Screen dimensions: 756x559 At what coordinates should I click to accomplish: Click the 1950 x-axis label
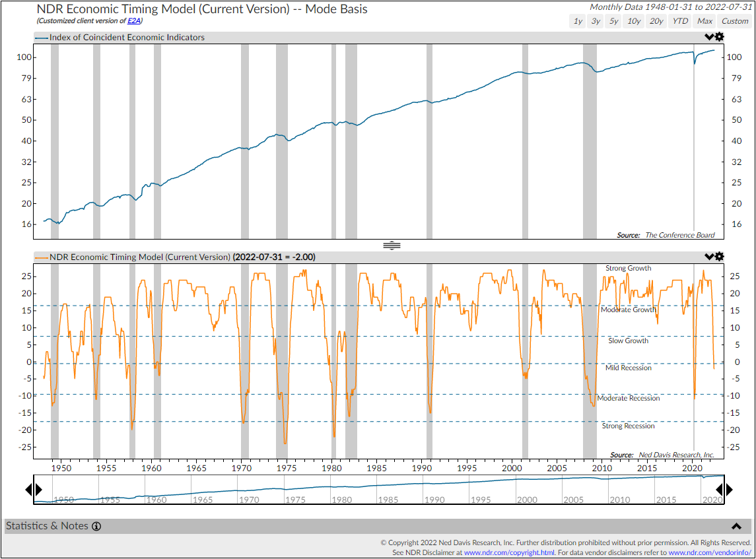pyautogui.click(x=61, y=468)
